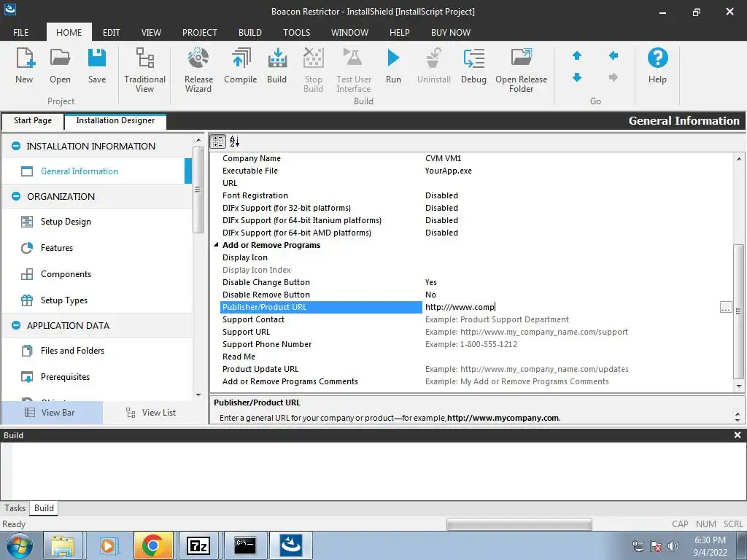The height and width of the screenshot is (560, 747).
Task: Close the Build output panel
Action: 738,435
